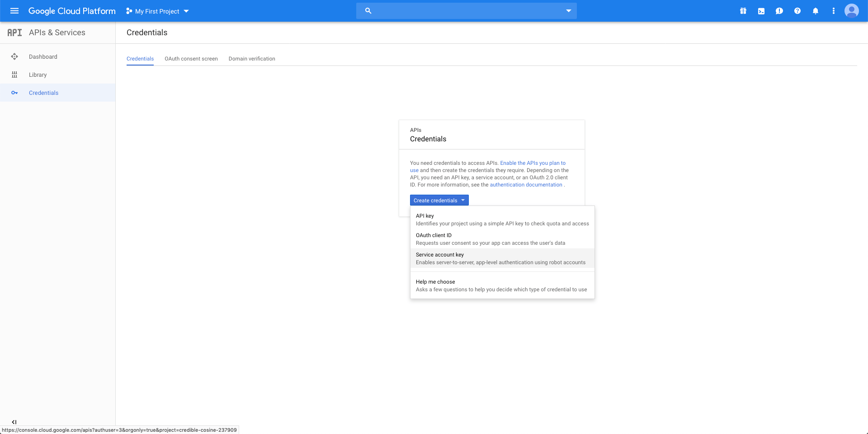Collapse the sidebar with the bottom arrow
This screenshot has height=434, width=868.
tap(14, 422)
